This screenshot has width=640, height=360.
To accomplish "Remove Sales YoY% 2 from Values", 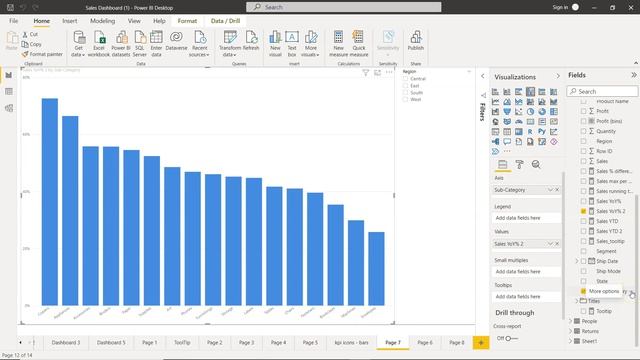I will click(557, 244).
